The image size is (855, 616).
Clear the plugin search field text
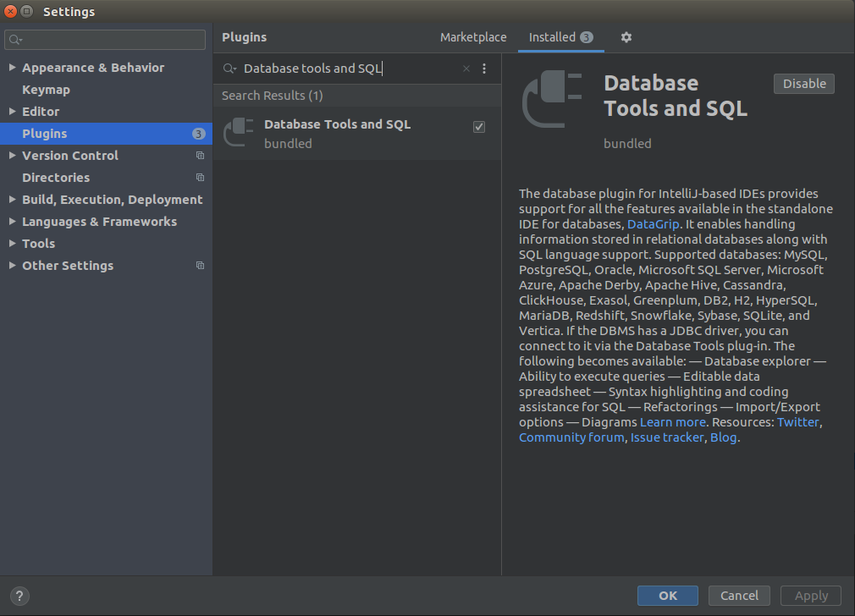pyautogui.click(x=466, y=69)
